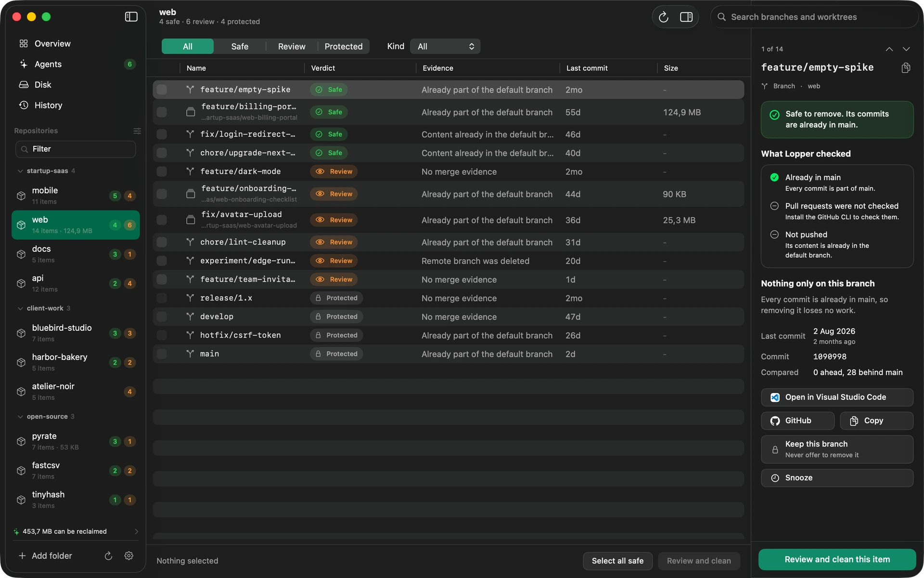Check the feature/dark-mode row checkbox

pyautogui.click(x=162, y=171)
